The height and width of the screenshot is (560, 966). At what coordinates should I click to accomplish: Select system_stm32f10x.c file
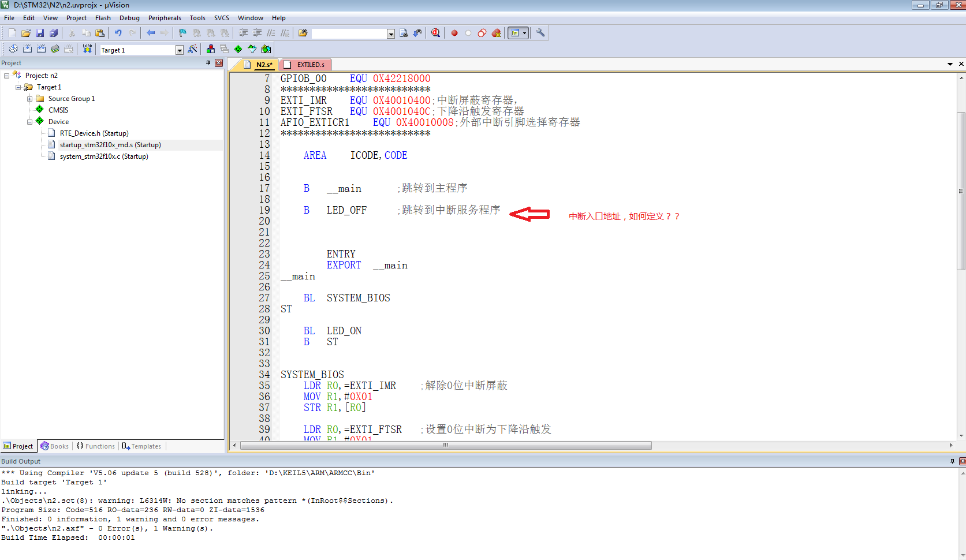coord(104,156)
